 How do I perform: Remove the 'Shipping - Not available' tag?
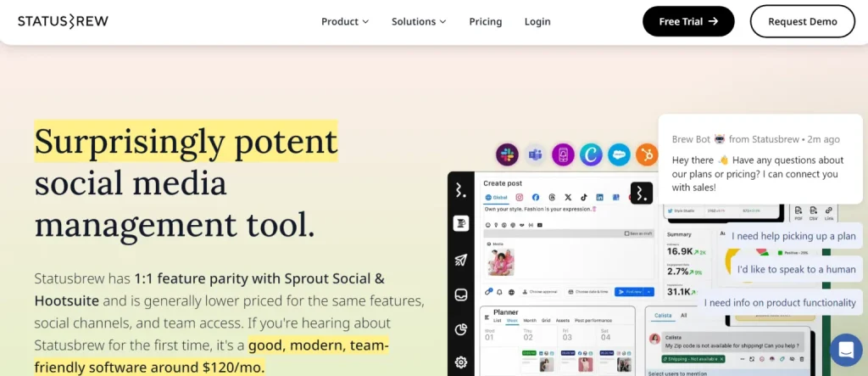(722, 359)
